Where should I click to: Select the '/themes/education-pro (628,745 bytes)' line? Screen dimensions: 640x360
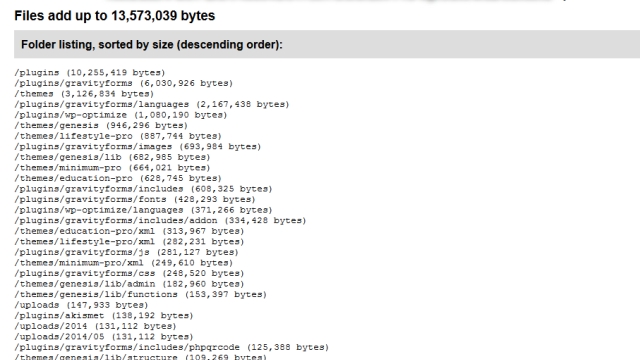pyautogui.click(x=118, y=179)
